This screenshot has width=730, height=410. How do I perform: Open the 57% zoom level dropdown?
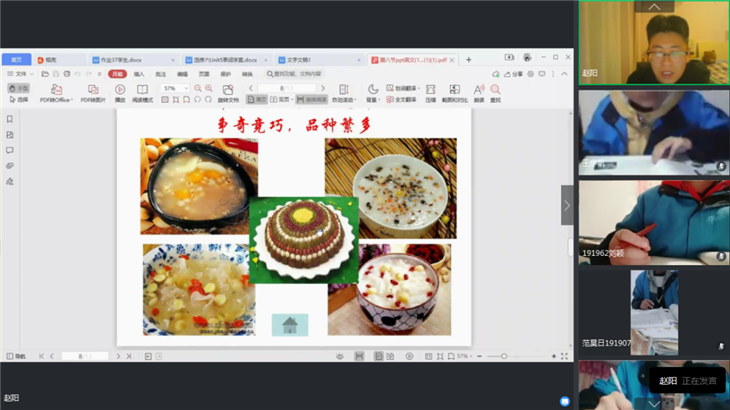pyautogui.click(x=175, y=88)
